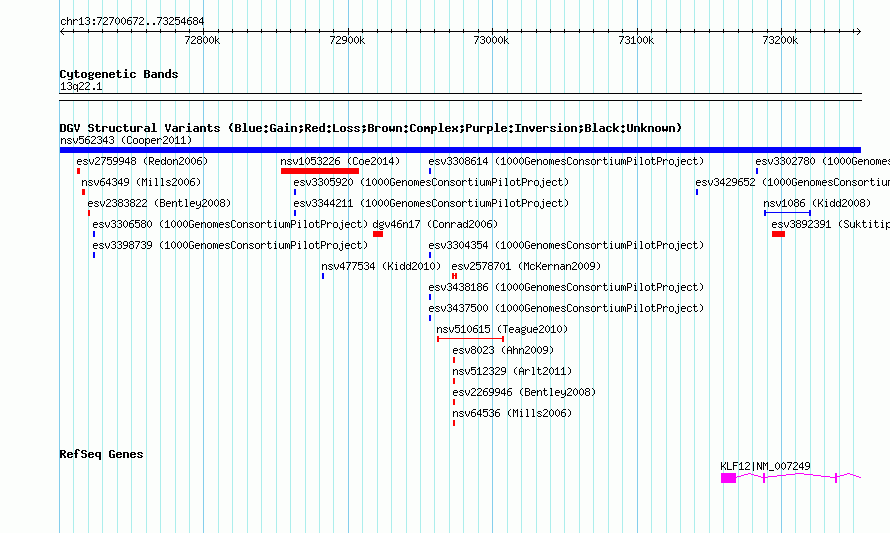Select the long blue nsv562343 gain bar
890x533 pixels.
(460, 150)
